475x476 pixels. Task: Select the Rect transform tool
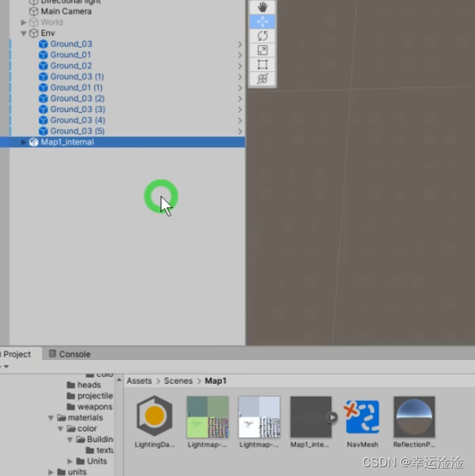[x=263, y=64]
